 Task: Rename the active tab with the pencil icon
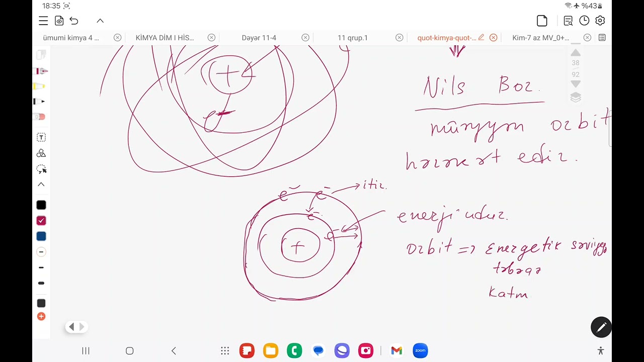click(x=481, y=37)
